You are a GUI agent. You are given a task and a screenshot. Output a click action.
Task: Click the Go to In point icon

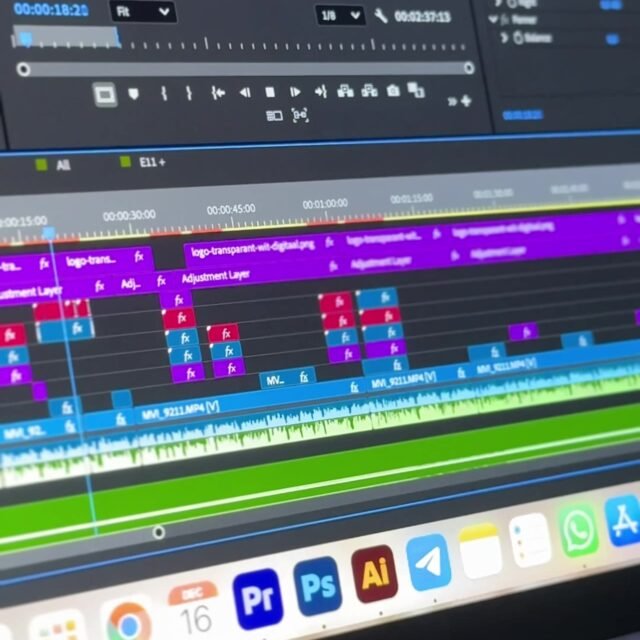click(218, 93)
